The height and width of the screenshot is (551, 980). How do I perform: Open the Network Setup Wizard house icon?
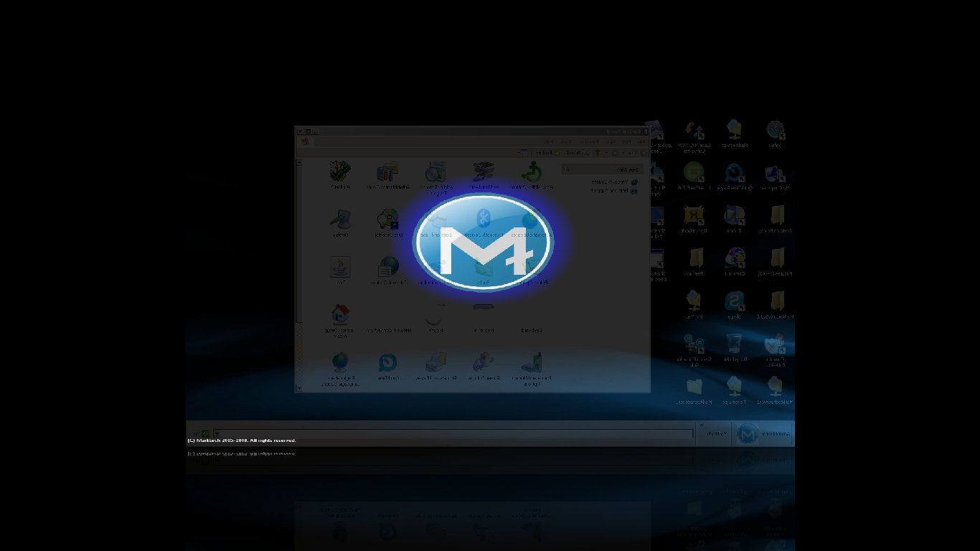[340, 314]
